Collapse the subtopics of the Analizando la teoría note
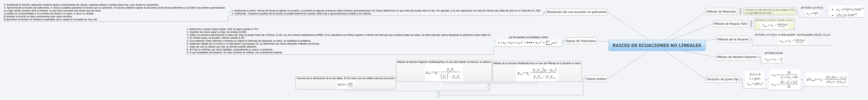This screenshot has height=100, width=868. (230, 12)
